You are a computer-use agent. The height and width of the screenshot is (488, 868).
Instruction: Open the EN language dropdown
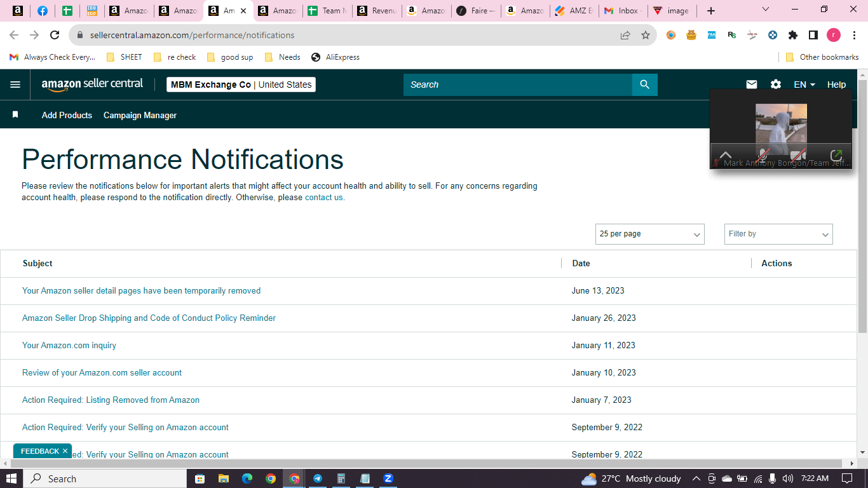coord(804,85)
